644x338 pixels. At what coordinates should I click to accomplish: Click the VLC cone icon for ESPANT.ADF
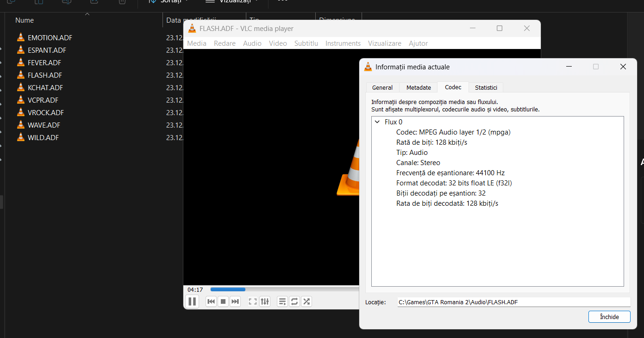(x=20, y=50)
